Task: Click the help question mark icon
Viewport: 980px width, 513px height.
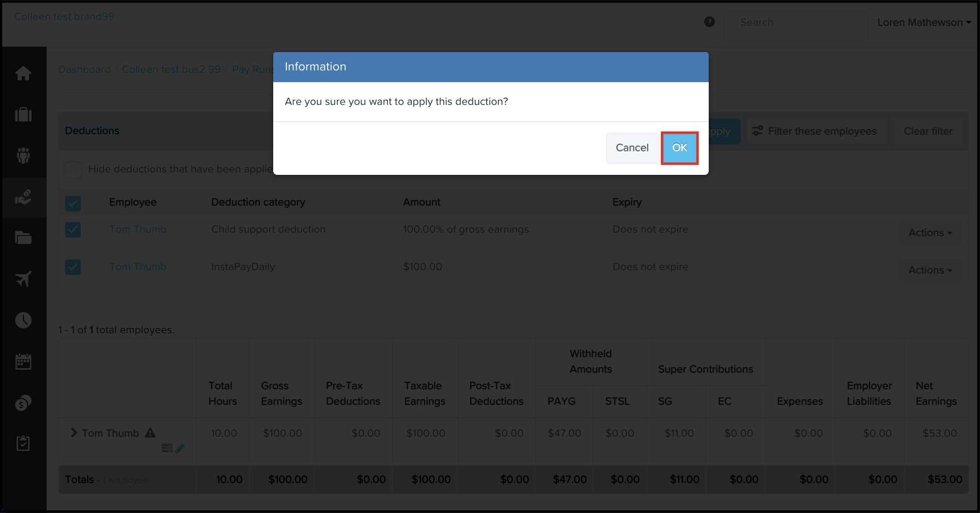Action: (709, 22)
